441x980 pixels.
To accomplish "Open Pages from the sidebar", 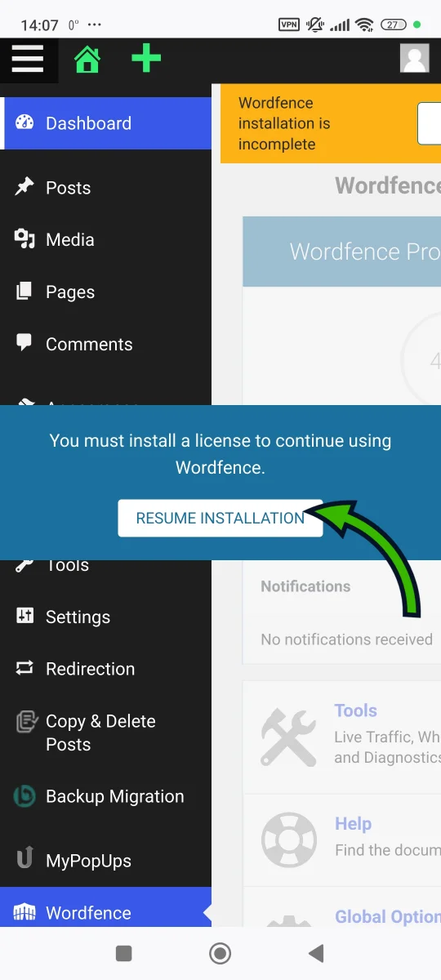I will pos(106,292).
